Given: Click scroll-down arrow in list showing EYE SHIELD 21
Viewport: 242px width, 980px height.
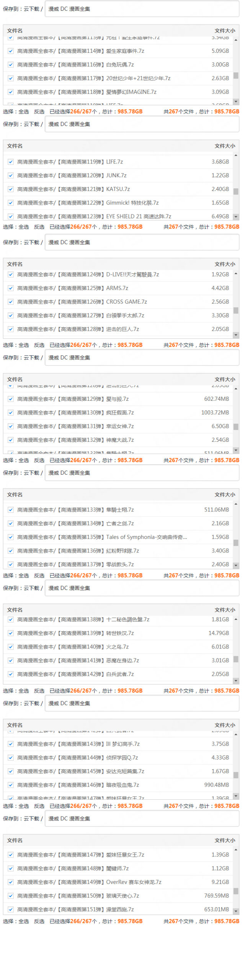Looking at the screenshot, I should click(236, 217).
